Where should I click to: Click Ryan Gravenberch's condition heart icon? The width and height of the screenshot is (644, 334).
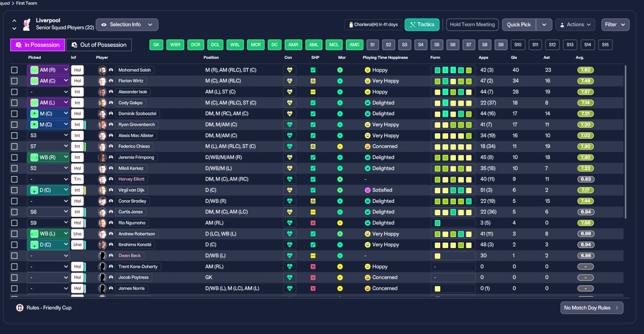click(x=289, y=125)
